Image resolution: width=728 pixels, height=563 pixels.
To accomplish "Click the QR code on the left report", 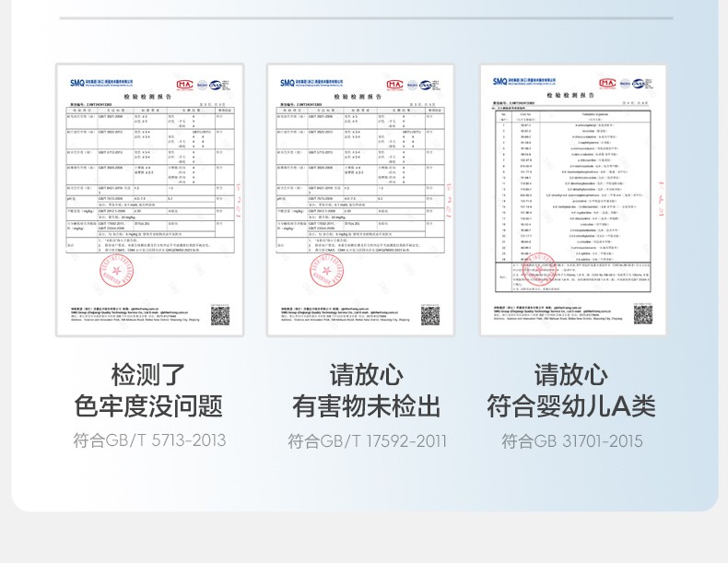I will pos(218,316).
